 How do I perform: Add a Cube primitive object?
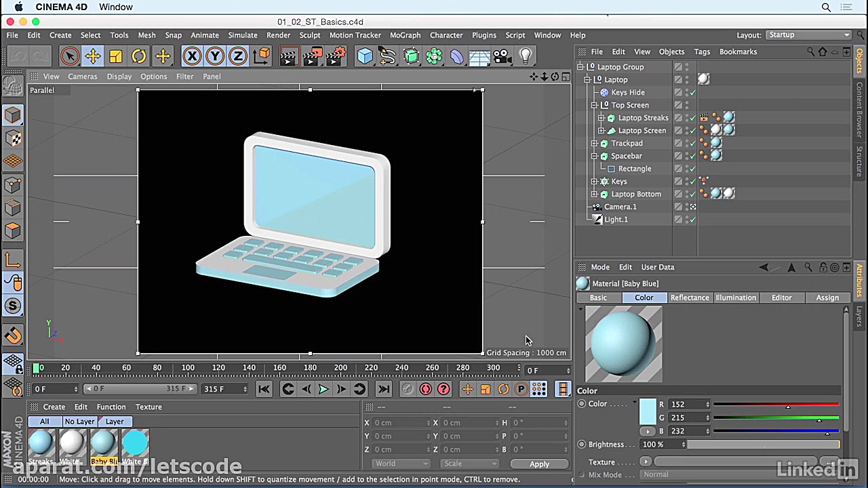point(365,56)
